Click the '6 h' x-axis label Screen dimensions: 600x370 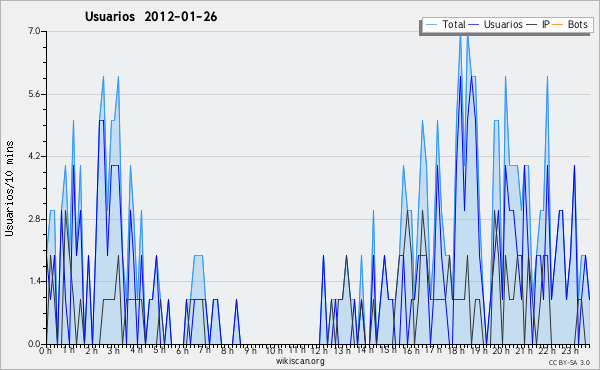click(x=182, y=351)
